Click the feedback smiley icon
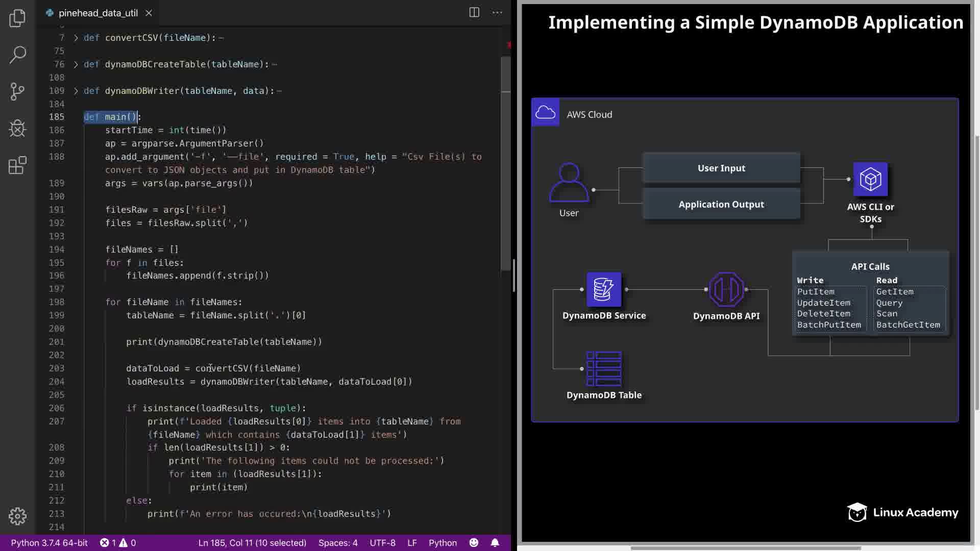 (x=474, y=542)
